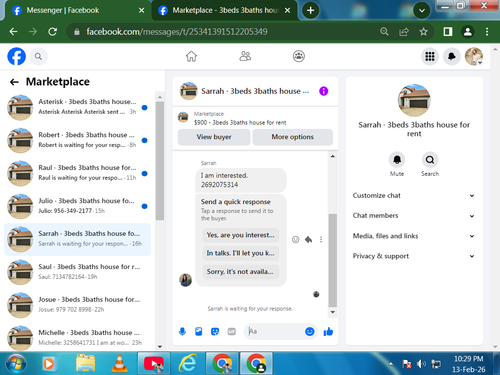Open the Julio conversation
This screenshot has height=375, width=500.
(x=77, y=206)
